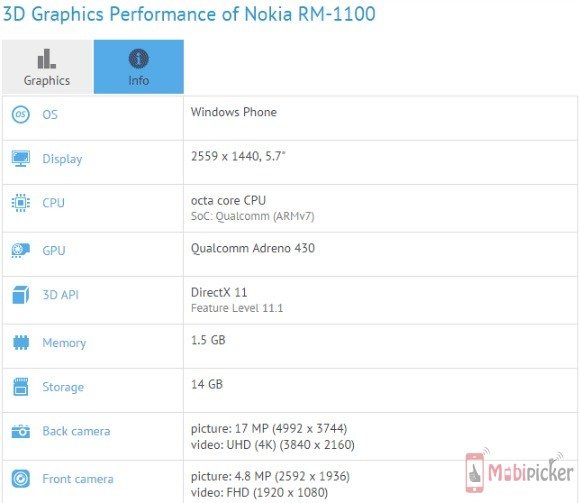Switch to the Graphics tab
Screen dimensions: 580x503
pyautogui.click(x=47, y=67)
